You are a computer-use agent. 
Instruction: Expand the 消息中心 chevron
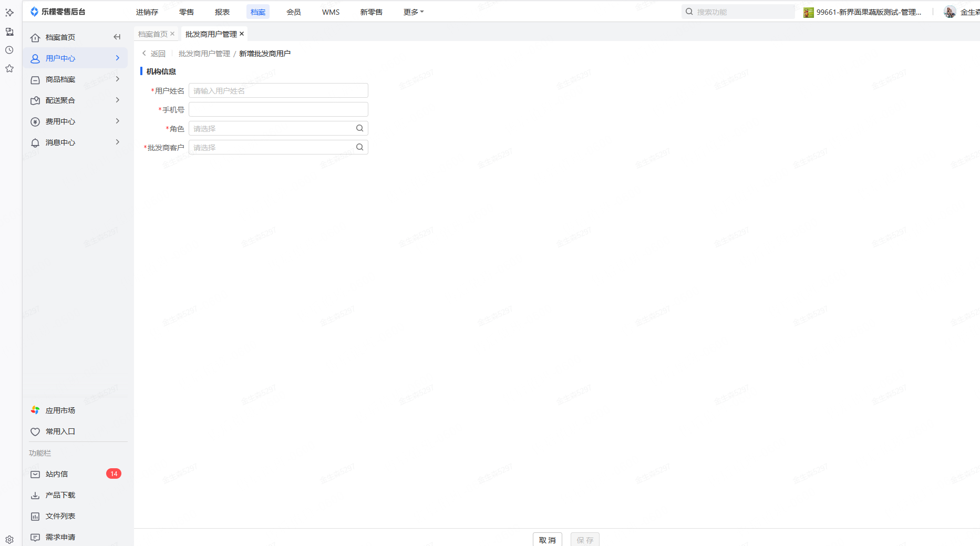coord(118,142)
